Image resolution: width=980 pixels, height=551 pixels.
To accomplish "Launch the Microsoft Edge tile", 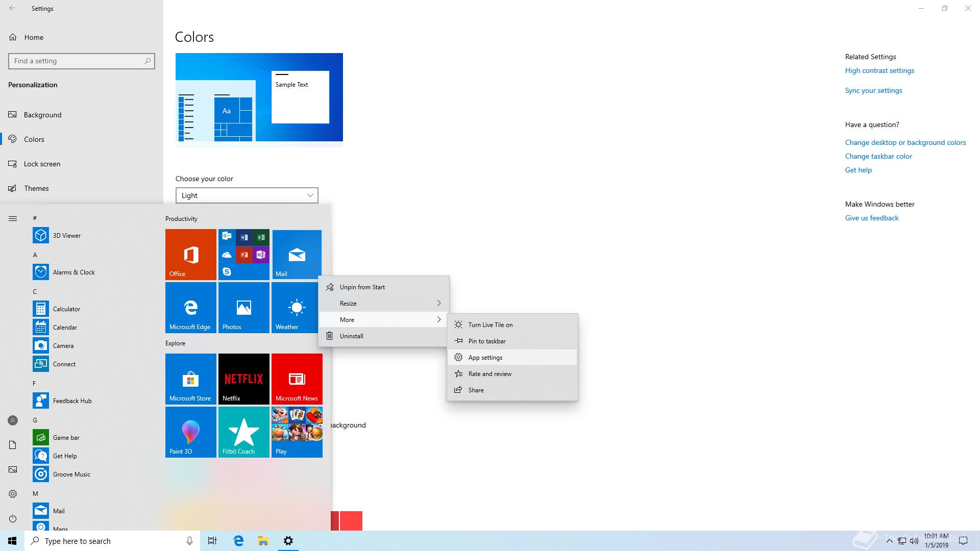I will click(191, 308).
